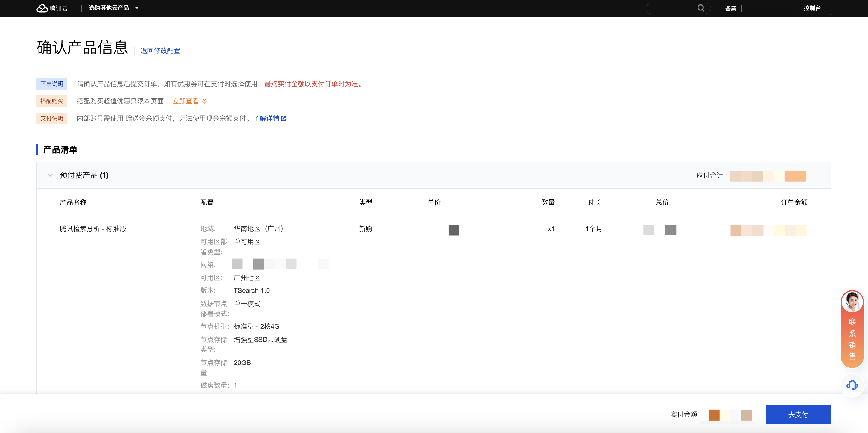Click the 配置 column header
Screen dimensions: 868x433
pyautogui.click(x=207, y=203)
